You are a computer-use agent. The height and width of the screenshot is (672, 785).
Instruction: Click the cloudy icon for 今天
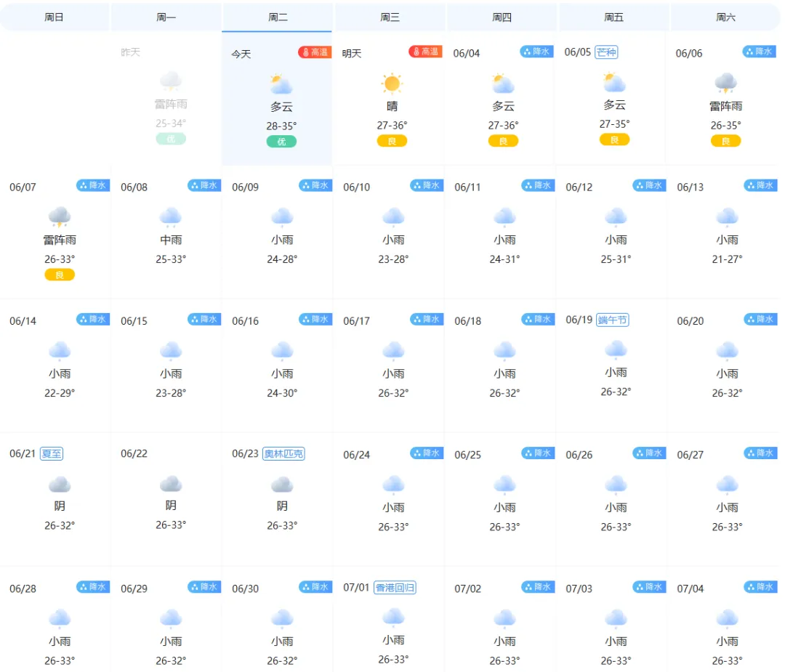pos(281,84)
